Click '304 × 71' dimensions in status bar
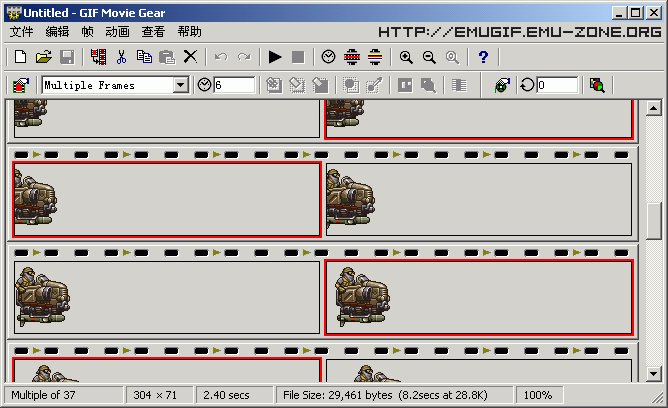This screenshot has width=668, height=408. 155,395
